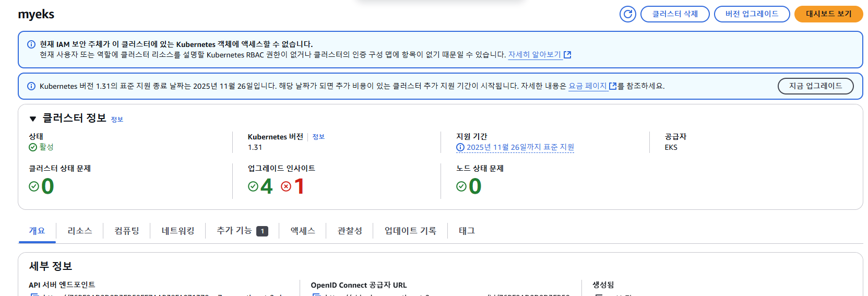Click the external link icon after 자세히 알아보기
This screenshot has width=868, height=296.
click(x=567, y=55)
